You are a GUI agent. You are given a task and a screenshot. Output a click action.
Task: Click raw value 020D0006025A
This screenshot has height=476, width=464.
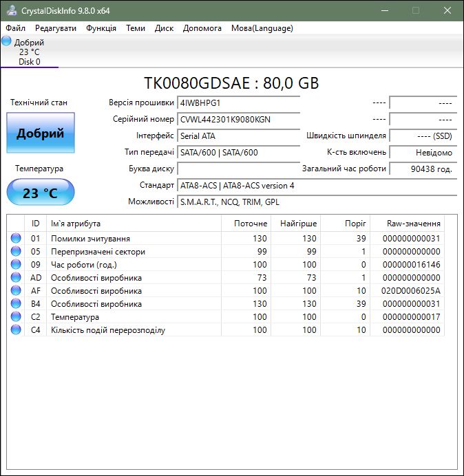411,290
